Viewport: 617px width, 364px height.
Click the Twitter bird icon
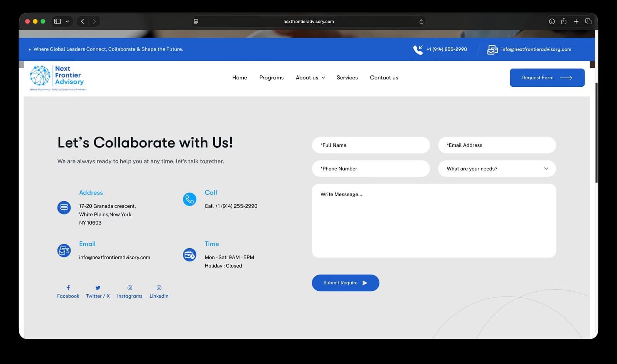pyautogui.click(x=98, y=288)
